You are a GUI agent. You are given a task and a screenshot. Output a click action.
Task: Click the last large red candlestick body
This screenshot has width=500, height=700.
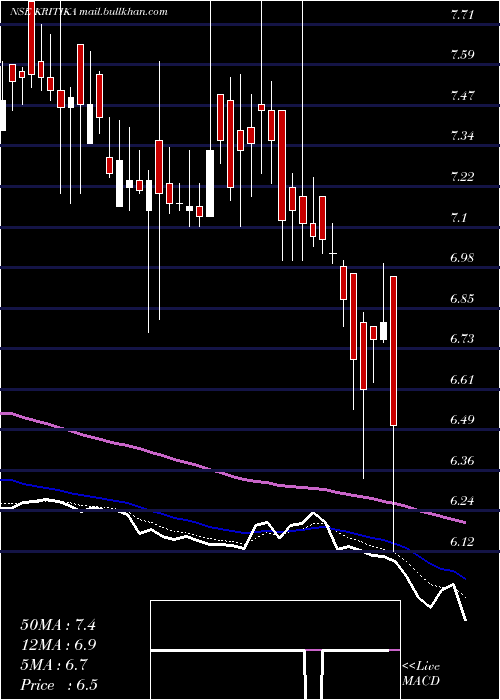[393, 351]
